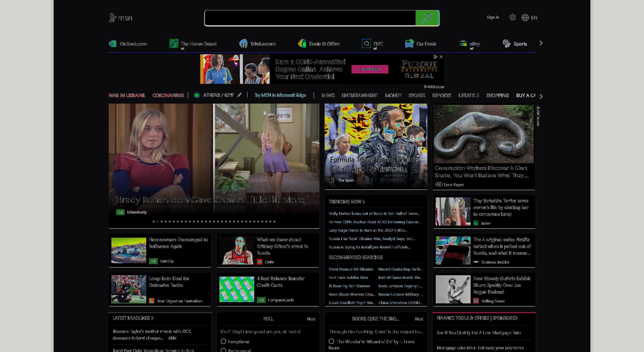Click the Ad badge beside CompareCards
This screenshot has height=352, width=644.
point(261,300)
